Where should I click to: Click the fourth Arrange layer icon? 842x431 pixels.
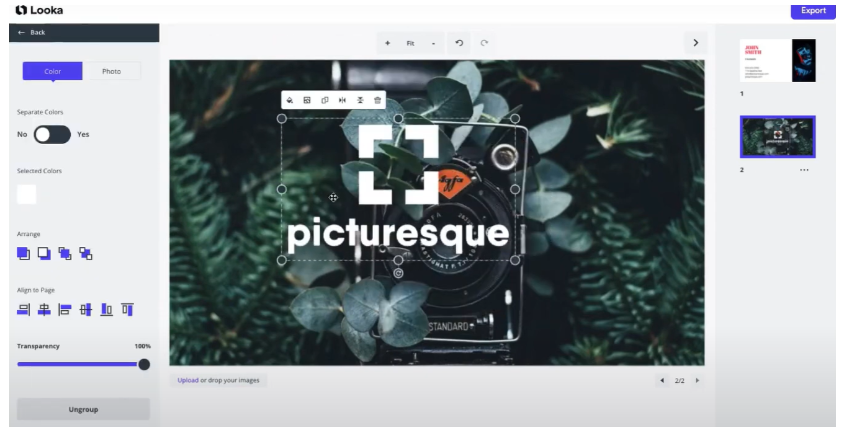(x=86, y=253)
